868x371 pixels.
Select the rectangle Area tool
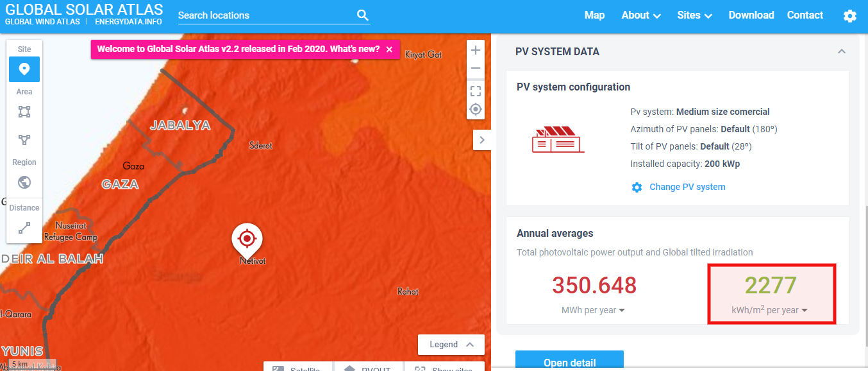24,112
